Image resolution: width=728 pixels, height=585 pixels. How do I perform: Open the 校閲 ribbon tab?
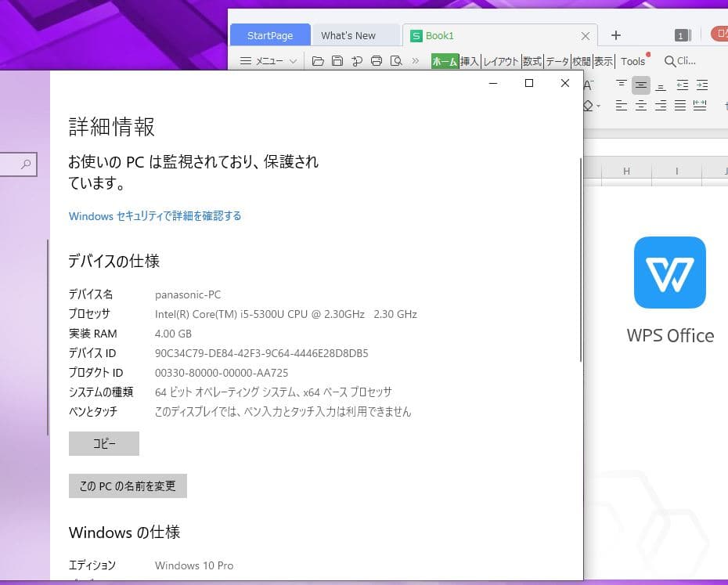[x=581, y=61]
